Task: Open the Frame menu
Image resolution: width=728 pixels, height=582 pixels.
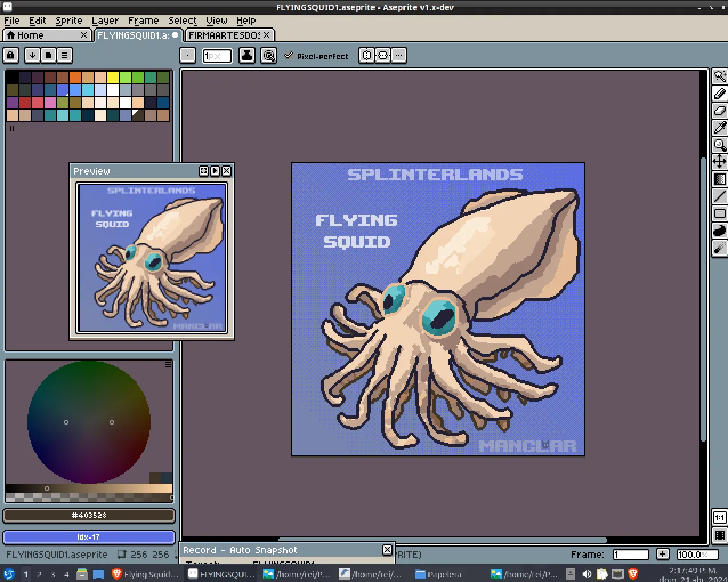Action: (x=144, y=21)
